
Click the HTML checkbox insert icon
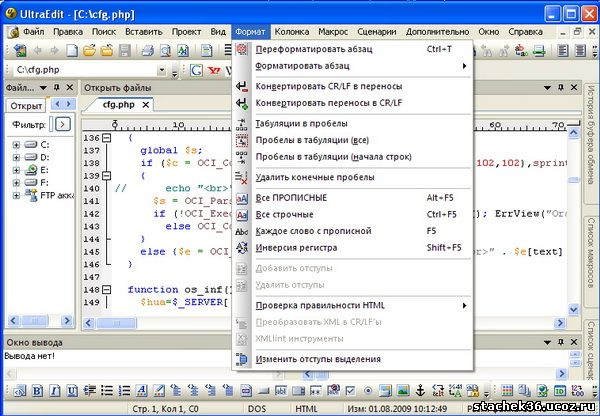tap(350, 391)
